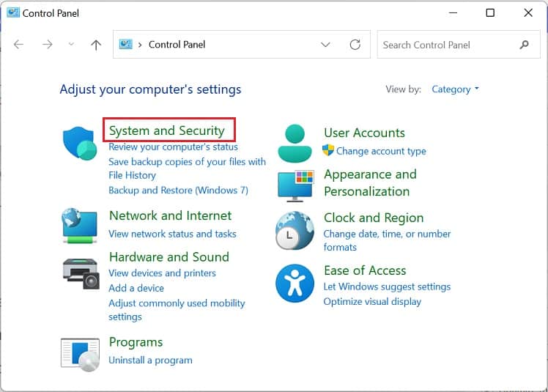The image size is (548, 392).
Task: Select View network status and tasks
Action: click(172, 234)
